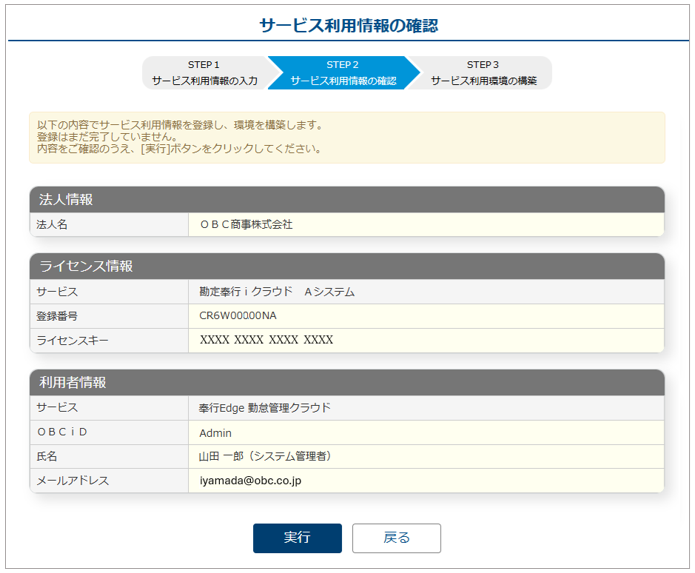This screenshot has height=573, width=695.
Task: Click the 法人名 label
Action: click(x=52, y=225)
